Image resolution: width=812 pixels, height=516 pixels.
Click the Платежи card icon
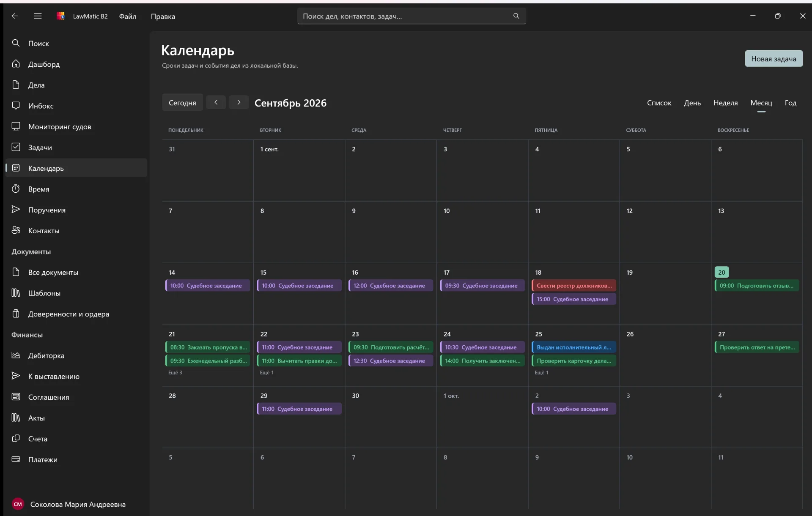coord(16,459)
